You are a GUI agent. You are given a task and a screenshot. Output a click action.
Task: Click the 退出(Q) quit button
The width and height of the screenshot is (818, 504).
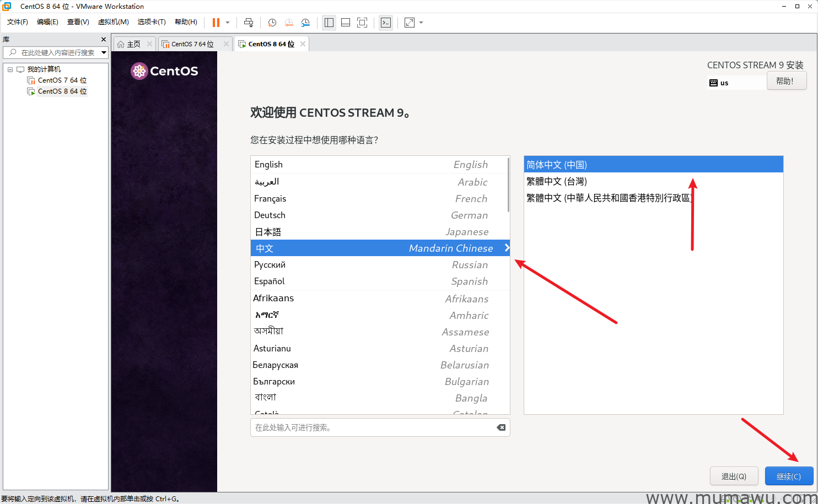[734, 476]
